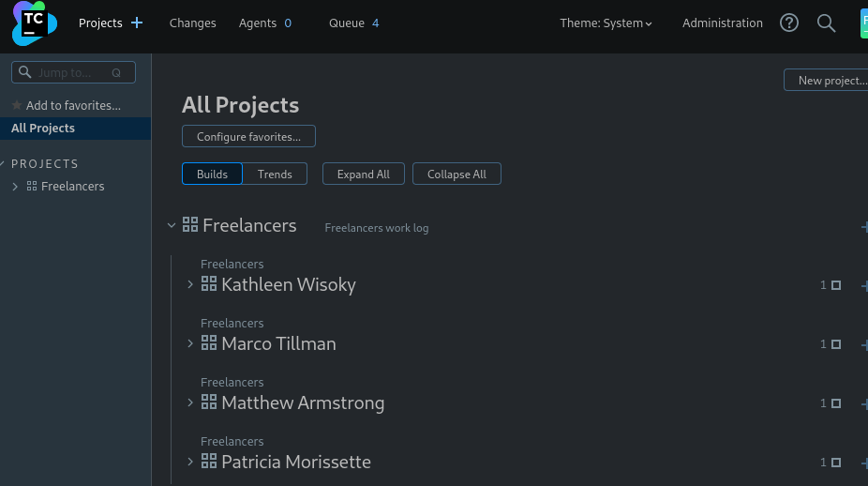Open the help question mark icon
The width and height of the screenshot is (868, 486).
coord(789,23)
